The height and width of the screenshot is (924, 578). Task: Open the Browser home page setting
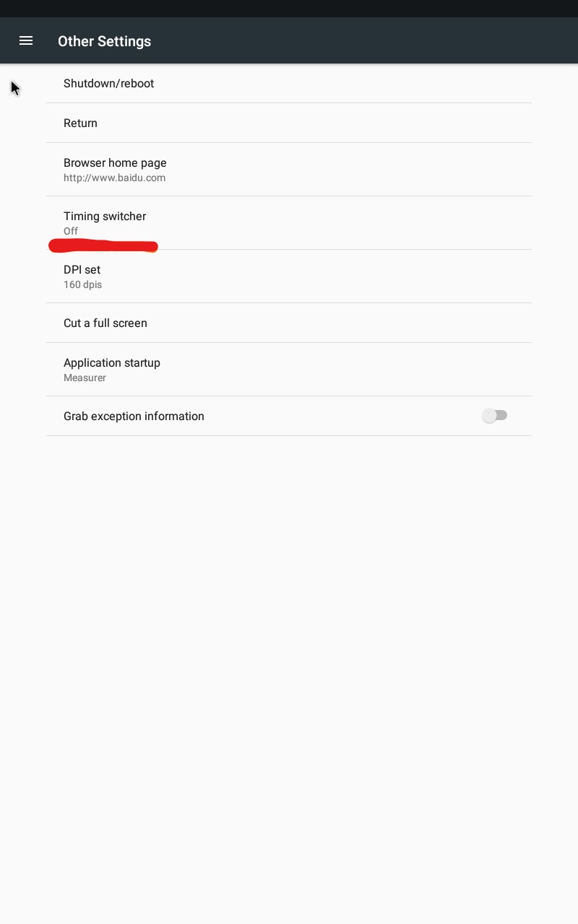click(289, 170)
